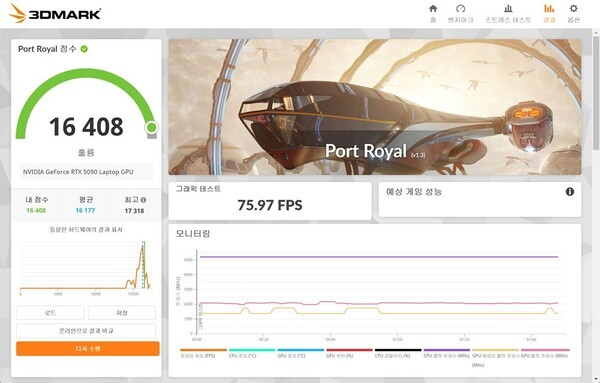Click the green score gauge knob

(152, 127)
